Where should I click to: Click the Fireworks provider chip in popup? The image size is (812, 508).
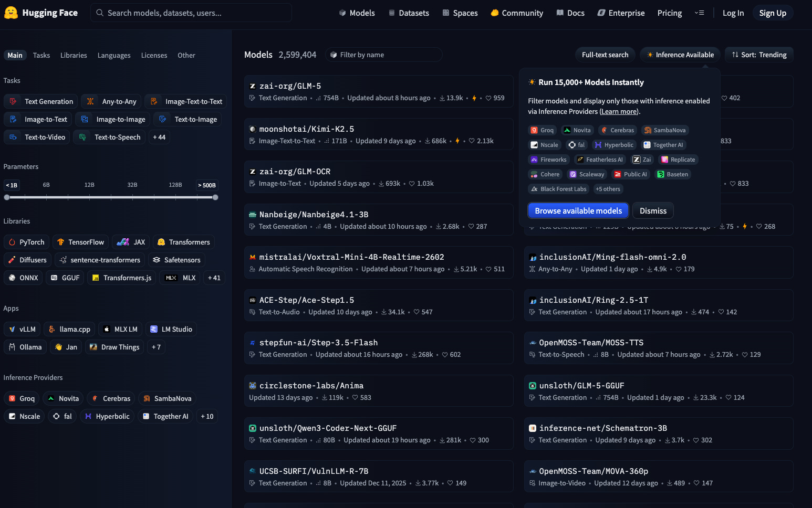(548, 160)
